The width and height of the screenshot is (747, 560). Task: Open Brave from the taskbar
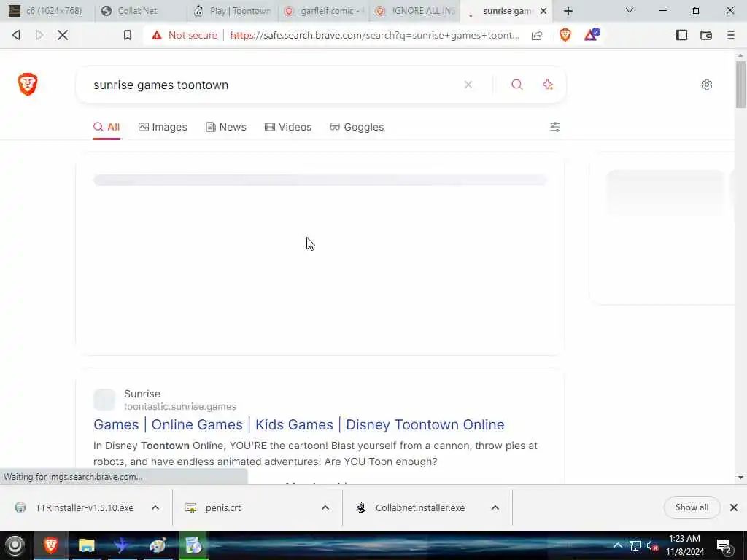(50, 545)
